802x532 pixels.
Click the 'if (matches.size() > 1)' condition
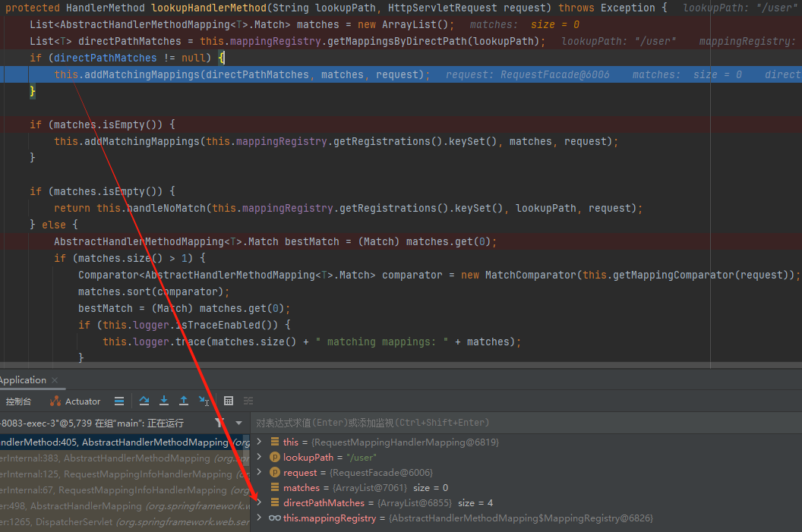pyautogui.click(x=129, y=258)
